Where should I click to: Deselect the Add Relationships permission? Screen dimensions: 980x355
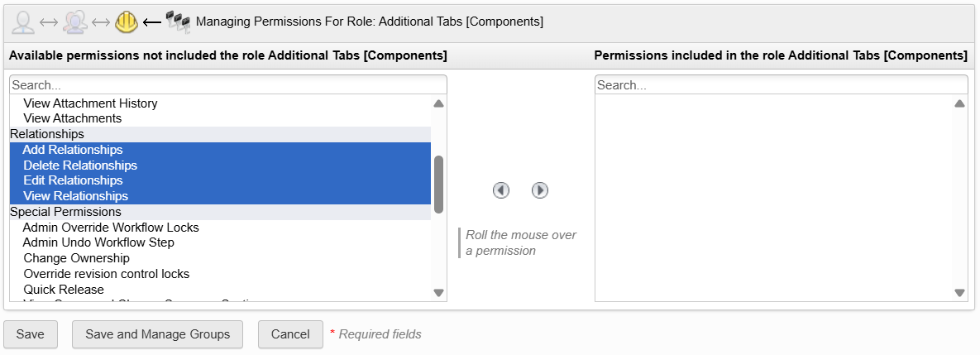(73, 150)
